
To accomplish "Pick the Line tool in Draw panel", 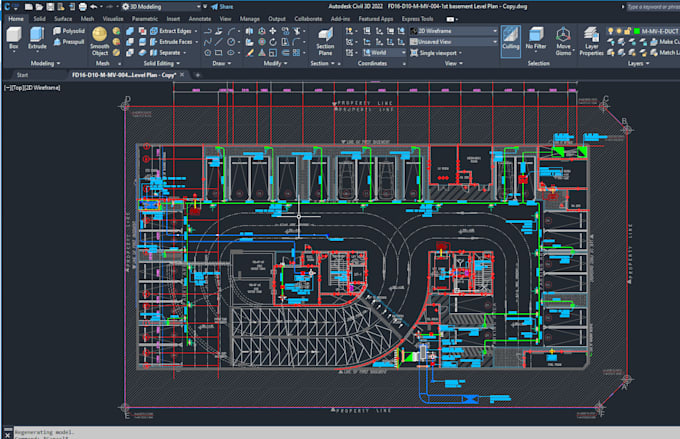I will (219, 42).
